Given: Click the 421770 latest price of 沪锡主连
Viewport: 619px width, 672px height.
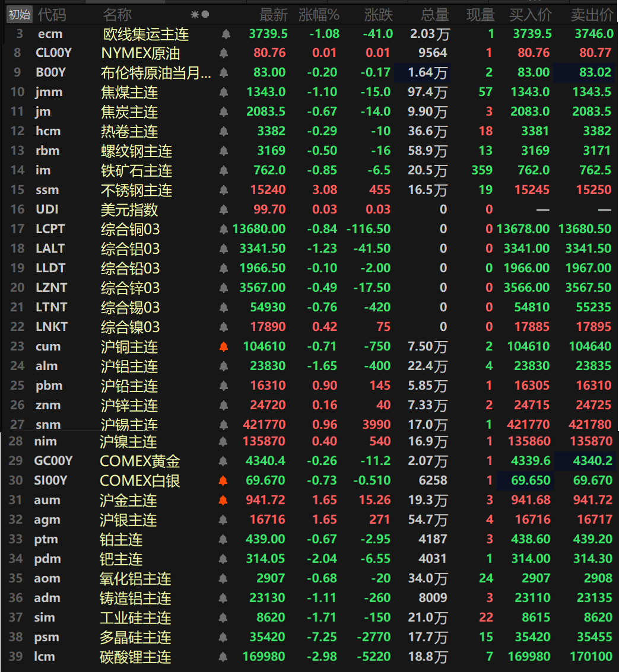Looking at the screenshot, I should coord(264,424).
